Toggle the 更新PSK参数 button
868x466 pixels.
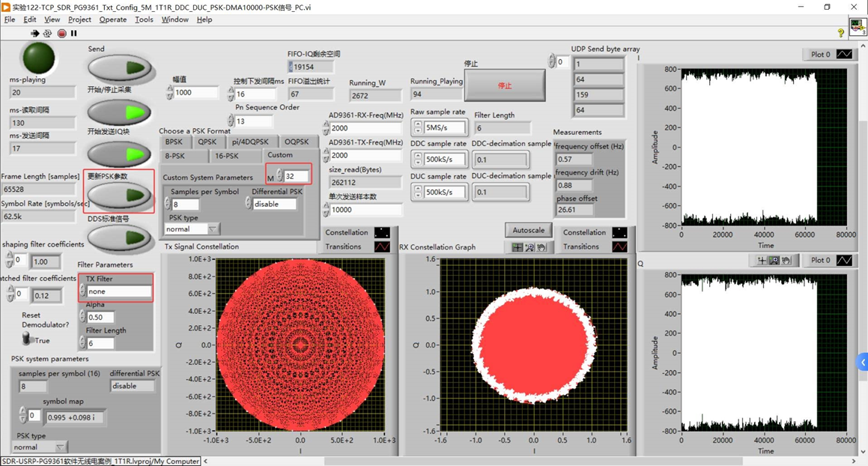click(x=120, y=195)
